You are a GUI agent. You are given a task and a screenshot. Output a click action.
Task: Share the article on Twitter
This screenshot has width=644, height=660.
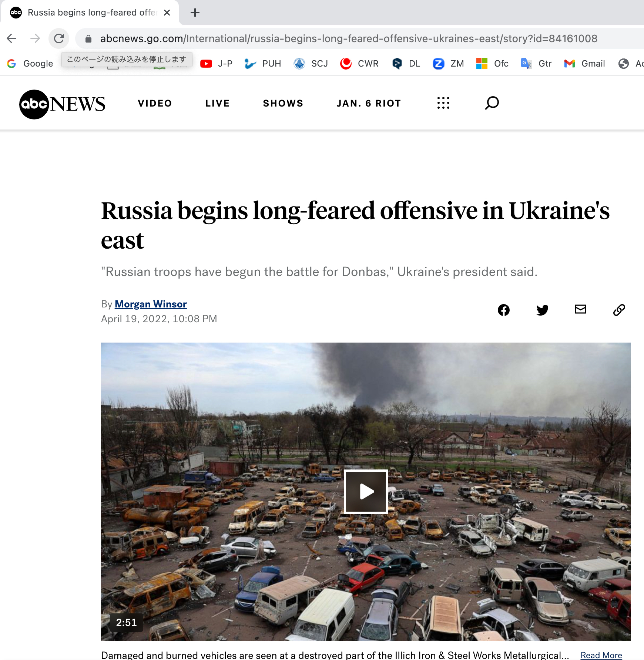(x=542, y=310)
